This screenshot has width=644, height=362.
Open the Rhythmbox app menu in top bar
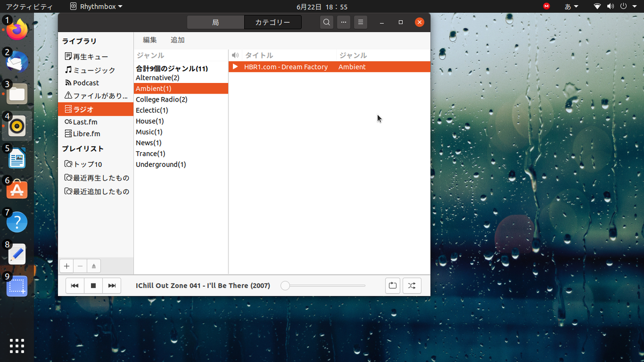(96, 7)
